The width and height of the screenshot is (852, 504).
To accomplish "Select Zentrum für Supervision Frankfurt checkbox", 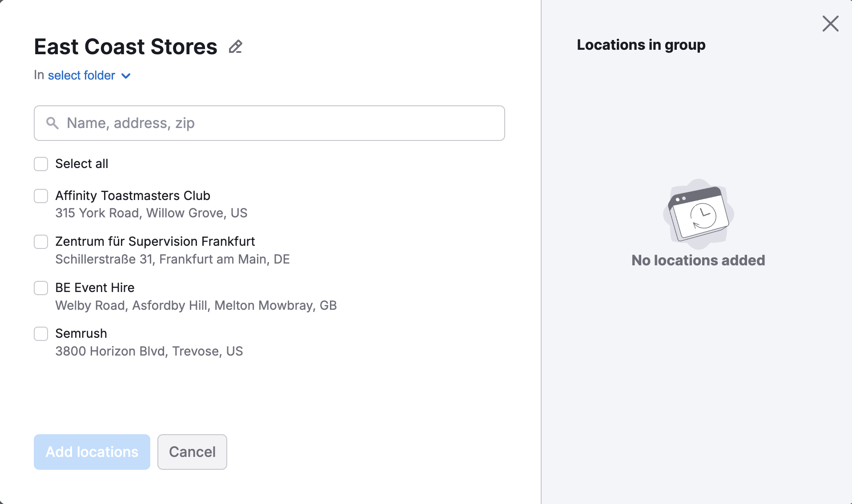I will (x=40, y=241).
